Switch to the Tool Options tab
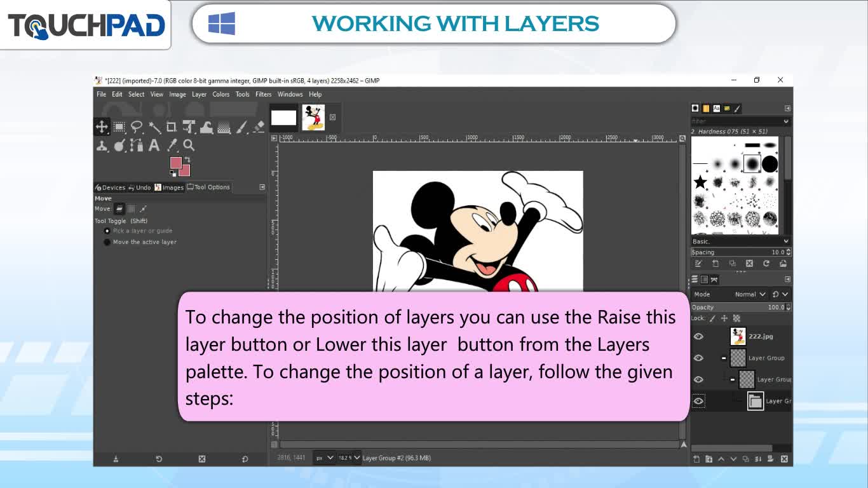Screen dimensions: 868x488 click(208, 187)
